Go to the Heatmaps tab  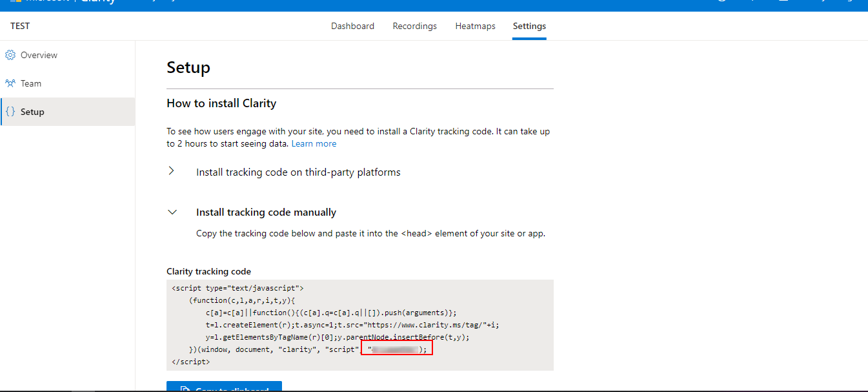click(475, 26)
